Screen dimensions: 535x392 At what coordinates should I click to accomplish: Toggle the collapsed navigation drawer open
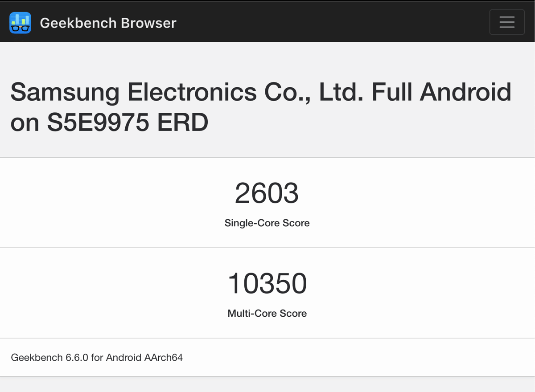click(507, 22)
